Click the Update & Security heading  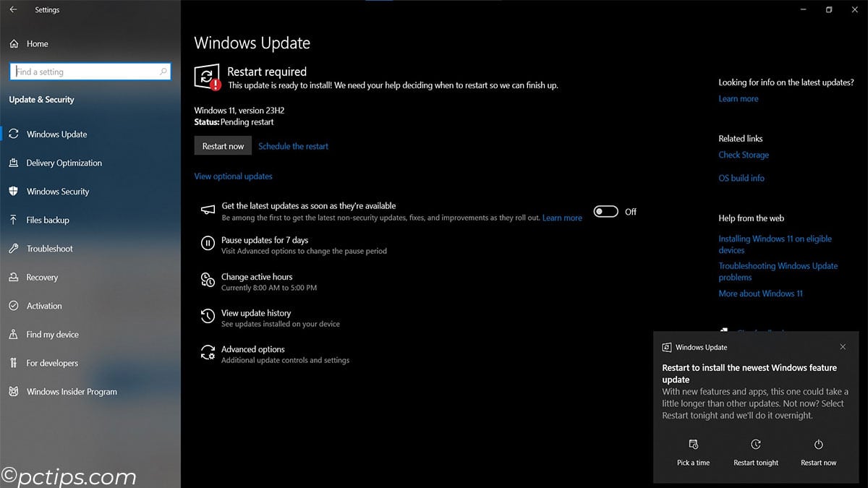pos(41,100)
